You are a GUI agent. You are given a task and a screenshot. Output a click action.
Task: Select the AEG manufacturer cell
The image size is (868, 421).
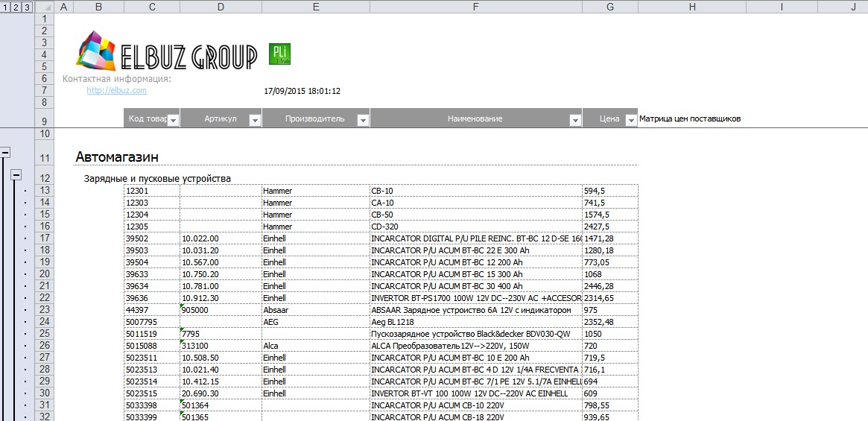[316, 322]
